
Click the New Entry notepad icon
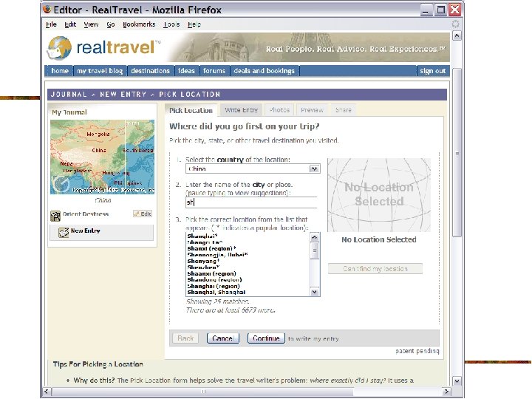click(64, 233)
